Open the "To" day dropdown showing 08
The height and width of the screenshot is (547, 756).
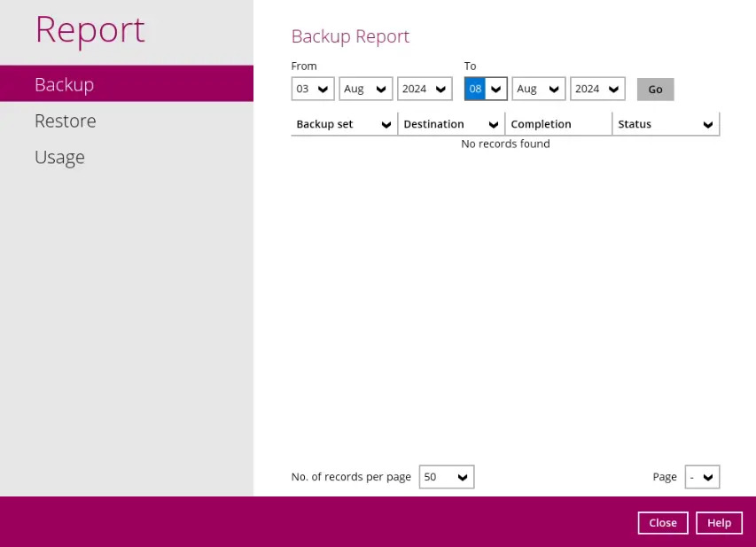tap(485, 89)
